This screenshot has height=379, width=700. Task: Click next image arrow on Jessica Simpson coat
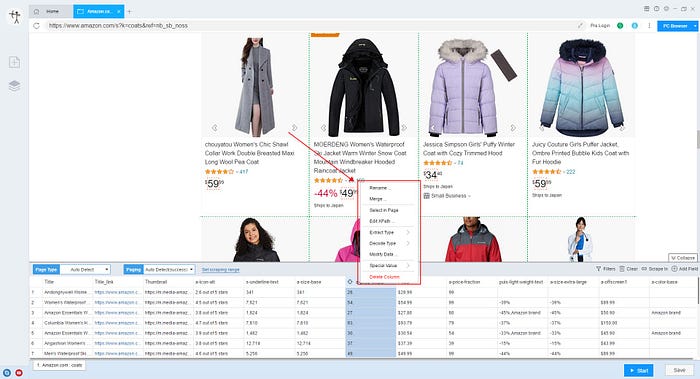point(513,128)
